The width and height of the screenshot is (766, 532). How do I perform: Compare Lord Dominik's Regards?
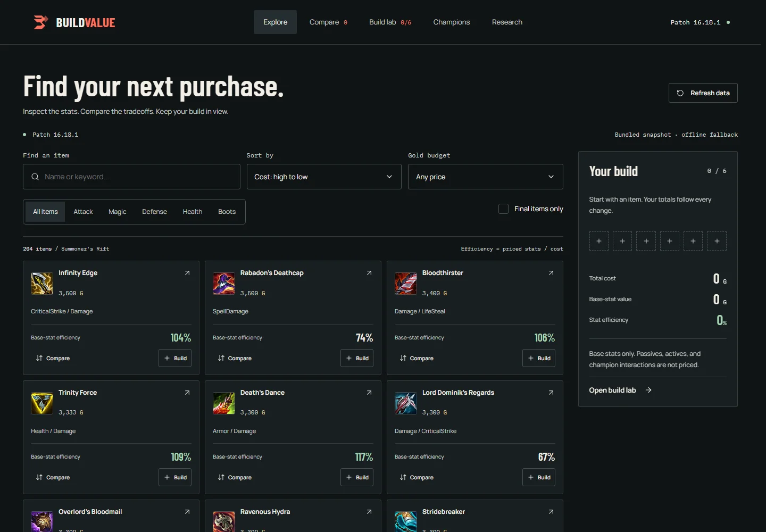[x=417, y=477]
